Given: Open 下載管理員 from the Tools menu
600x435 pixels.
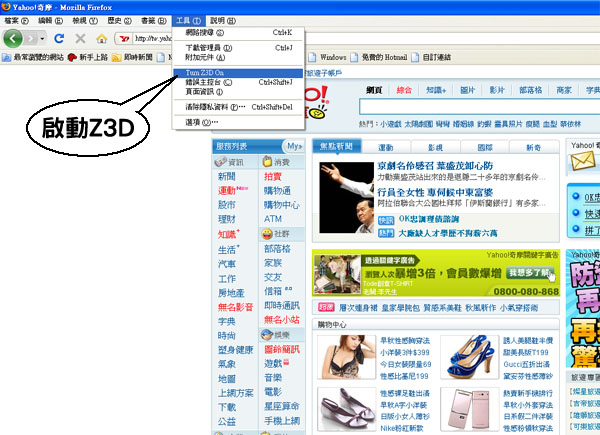Looking at the screenshot, I should coord(238,48).
